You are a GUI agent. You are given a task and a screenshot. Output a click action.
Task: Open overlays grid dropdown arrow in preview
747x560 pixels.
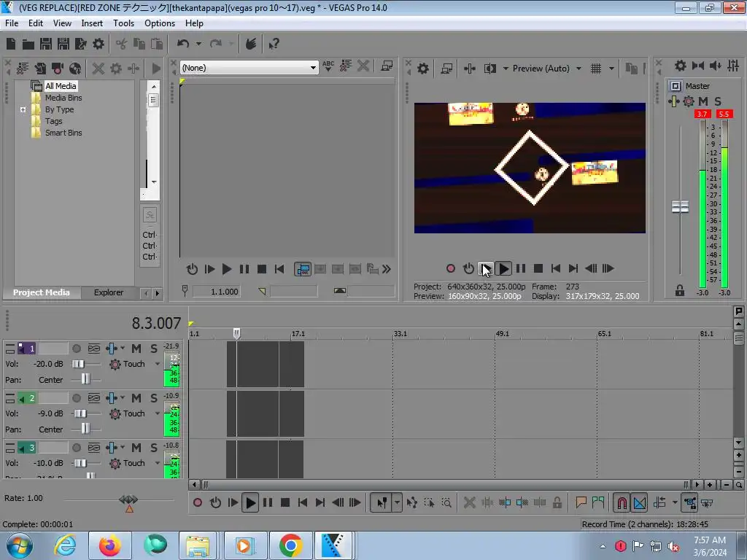611,69
